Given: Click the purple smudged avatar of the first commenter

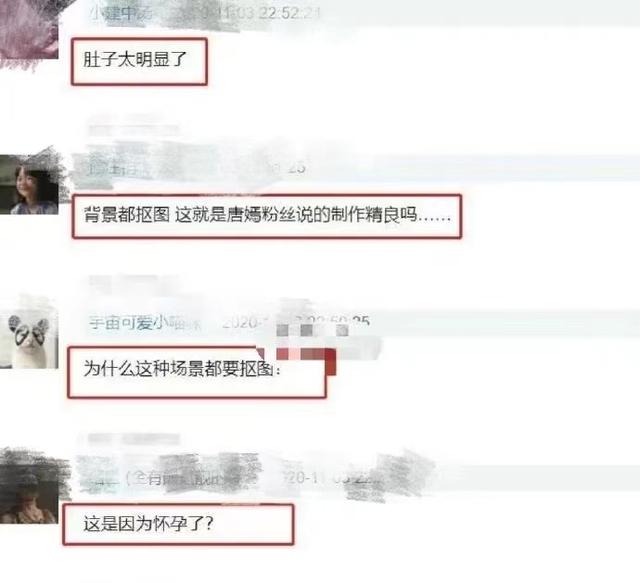Looking at the screenshot, I should (28, 33).
